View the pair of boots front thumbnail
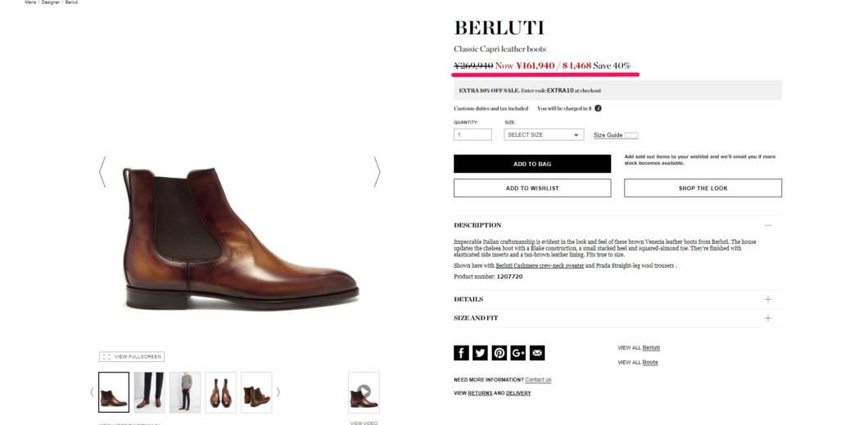 [x=220, y=392]
